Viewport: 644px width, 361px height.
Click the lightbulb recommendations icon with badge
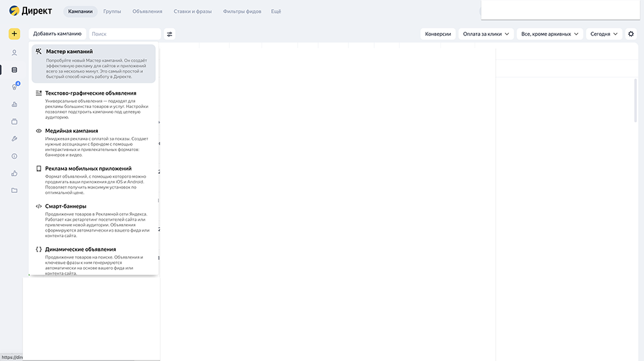[14, 87]
